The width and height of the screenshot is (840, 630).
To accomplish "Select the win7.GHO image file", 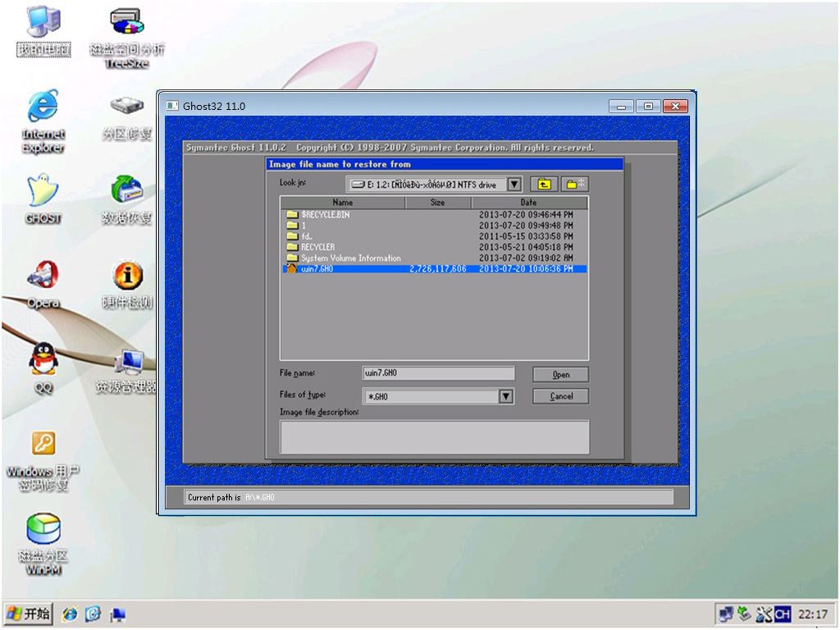I will pyautogui.click(x=435, y=268).
